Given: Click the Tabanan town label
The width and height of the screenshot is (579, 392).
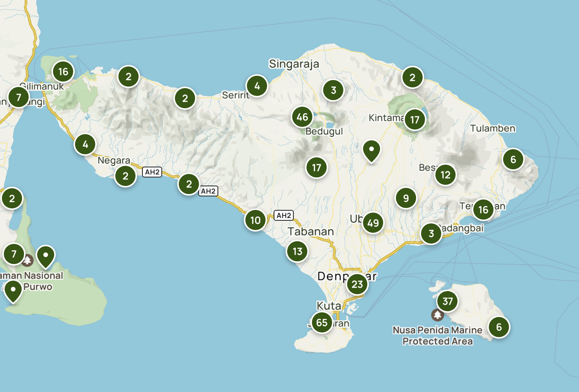Looking at the screenshot, I should 310,232.
